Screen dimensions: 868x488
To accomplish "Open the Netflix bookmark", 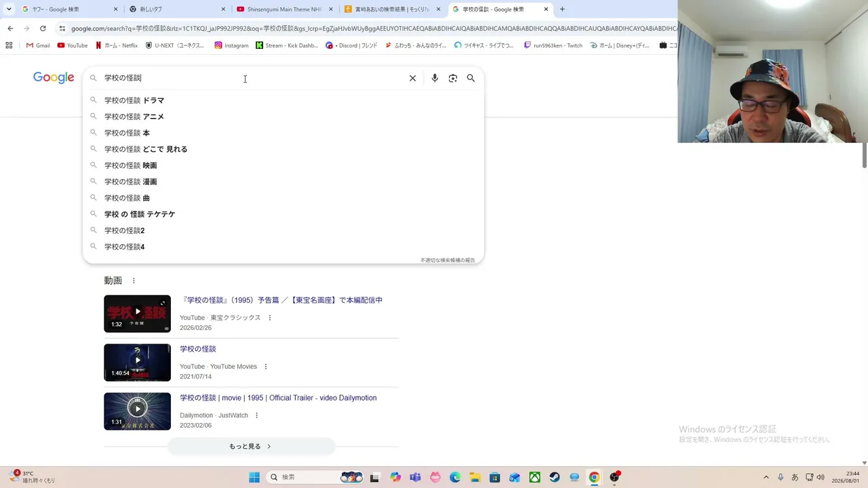I will pyautogui.click(x=116, y=45).
